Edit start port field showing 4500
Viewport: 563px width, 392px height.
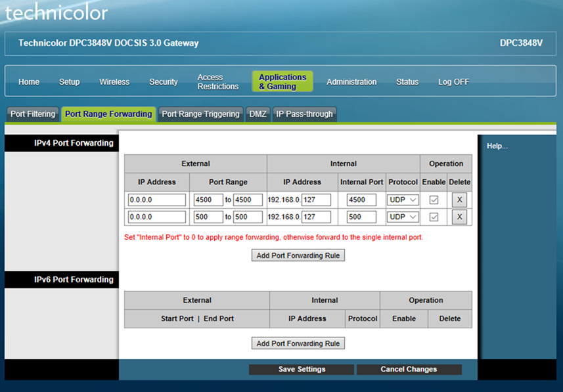(208, 200)
